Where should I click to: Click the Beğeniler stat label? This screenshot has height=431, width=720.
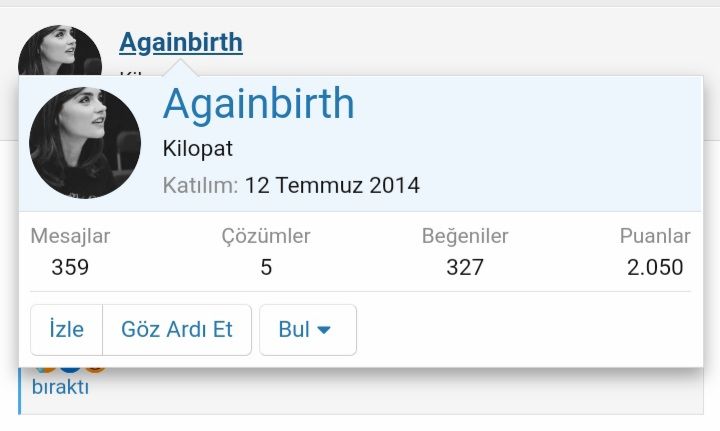[x=465, y=236]
